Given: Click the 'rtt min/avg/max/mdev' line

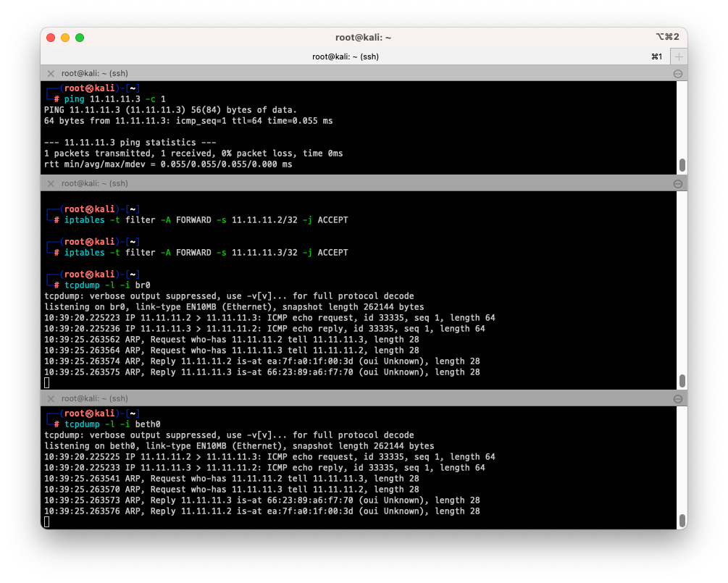Looking at the screenshot, I should tap(168, 164).
